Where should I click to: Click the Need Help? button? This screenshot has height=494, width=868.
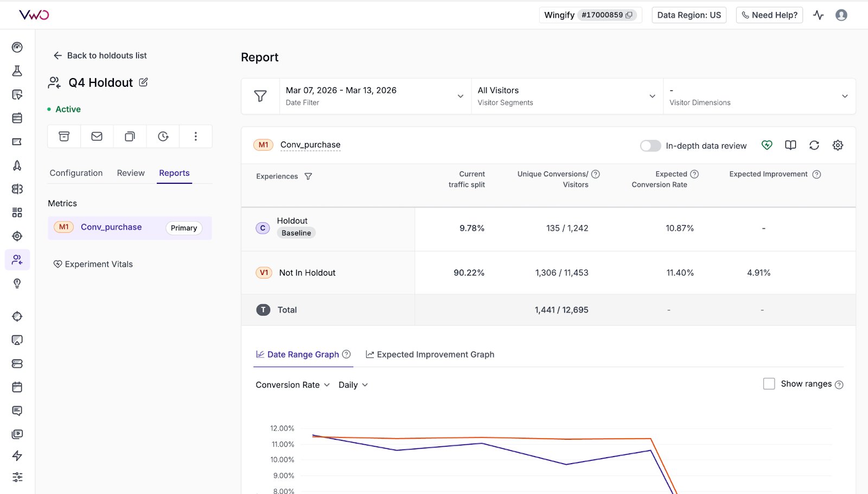click(769, 15)
